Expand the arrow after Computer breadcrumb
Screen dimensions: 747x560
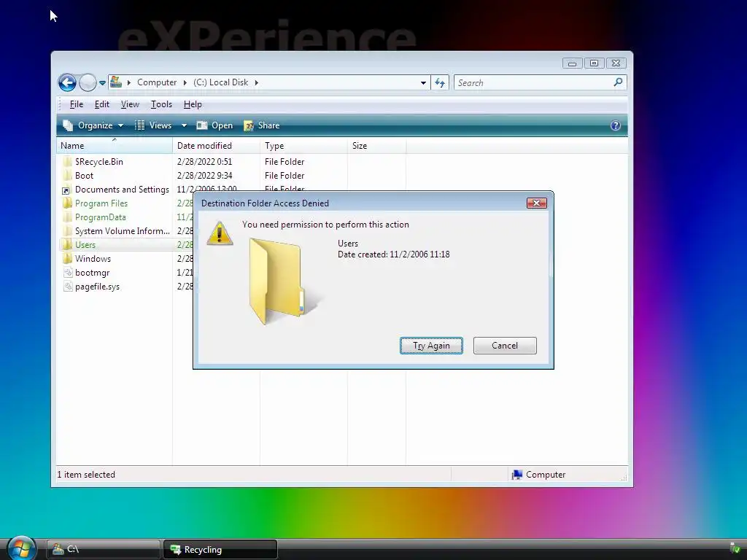click(x=185, y=82)
